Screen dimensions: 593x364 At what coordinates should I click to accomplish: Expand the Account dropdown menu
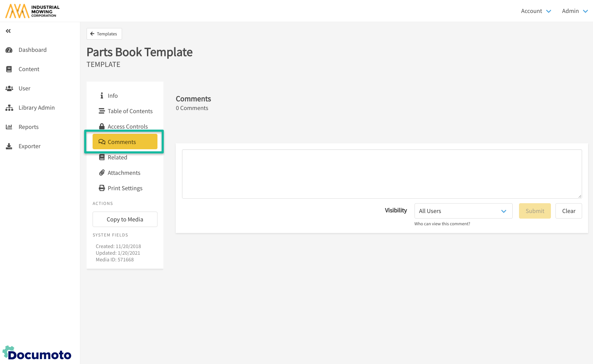click(536, 11)
